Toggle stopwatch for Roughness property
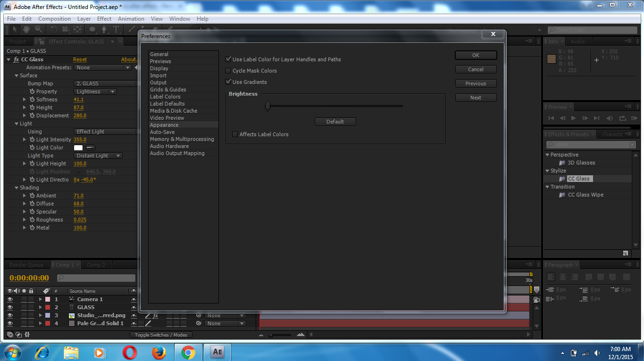This screenshot has width=644, height=361. coord(32,220)
